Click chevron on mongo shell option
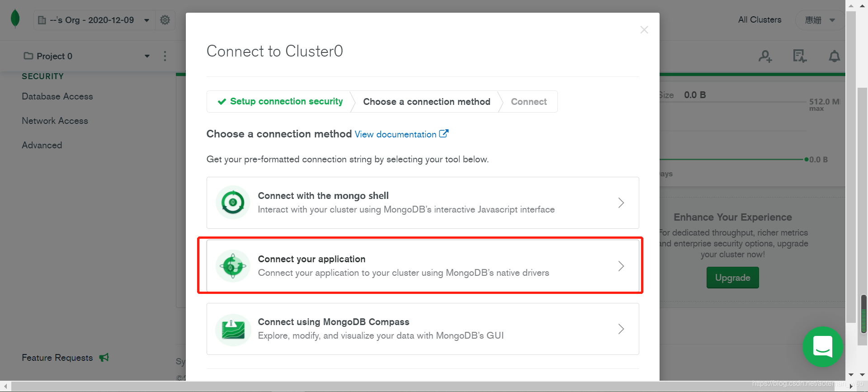 pos(621,203)
